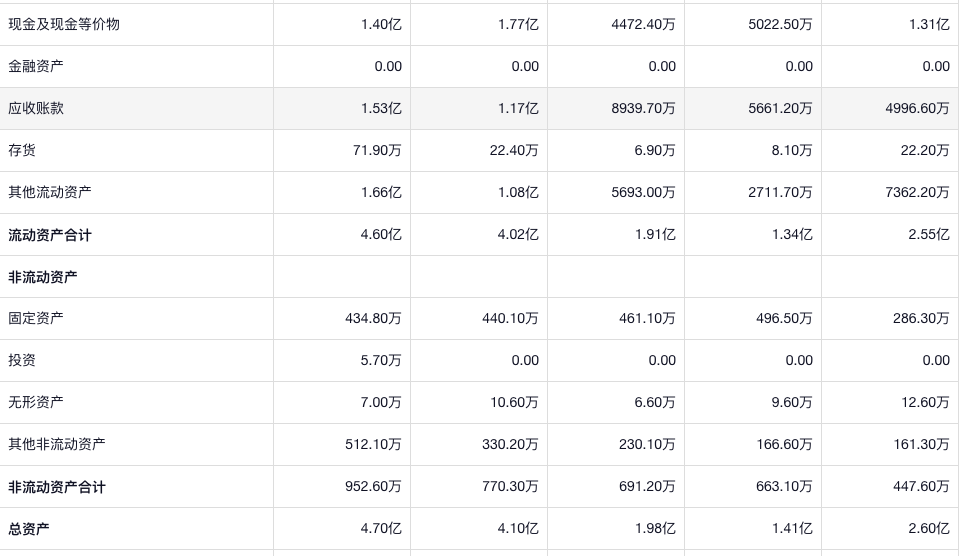The width and height of the screenshot is (960, 556).
Task: Click the 现金及现金等价物 row label
Action: coord(64,24)
